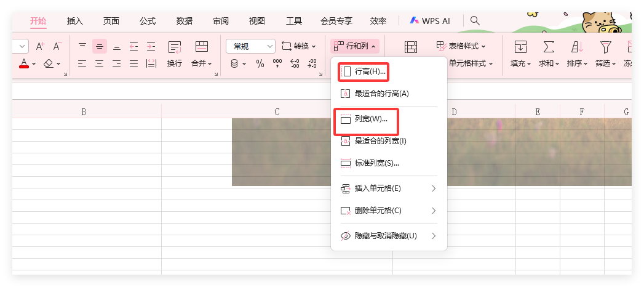The height and width of the screenshot is (287, 644).
Task: Click the search magnifier icon
Action: tap(475, 20)
